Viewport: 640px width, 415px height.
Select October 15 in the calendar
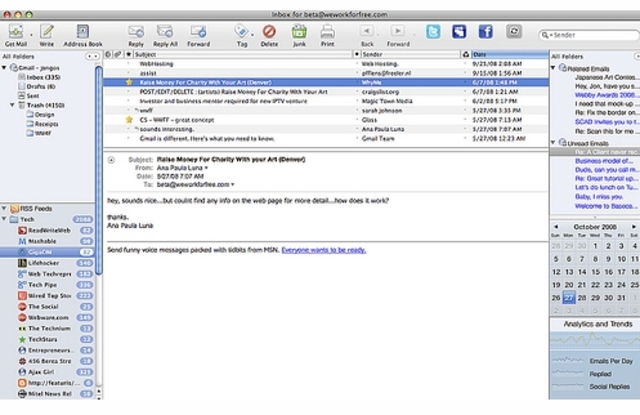(x=596, y=272)
